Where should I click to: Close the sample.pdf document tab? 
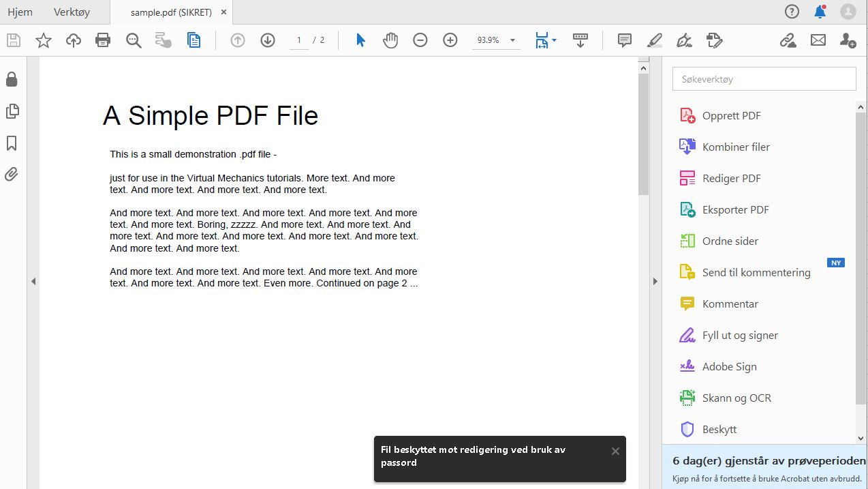click(223, 12)
